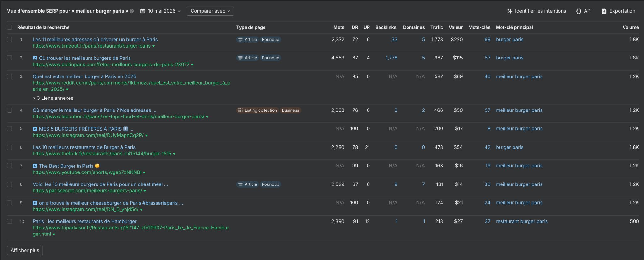Check the box for result 9 instagram cheeseburger
The height and width of the screenshot is (260, 644).
point(9,203)
